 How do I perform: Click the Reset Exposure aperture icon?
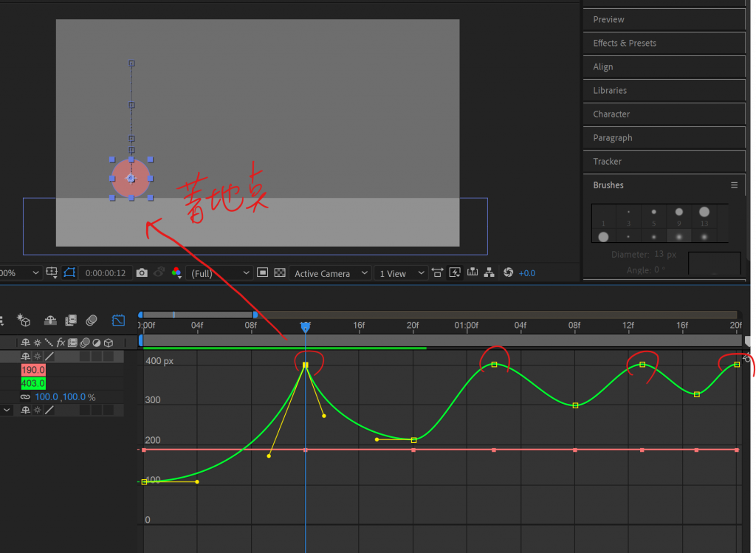[508, 272]
